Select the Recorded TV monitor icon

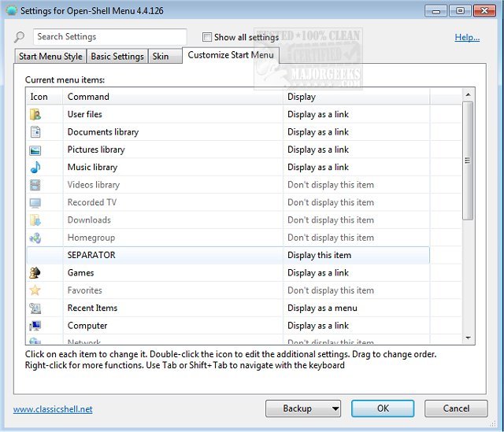pyautogui.click(x=35, y=203)
